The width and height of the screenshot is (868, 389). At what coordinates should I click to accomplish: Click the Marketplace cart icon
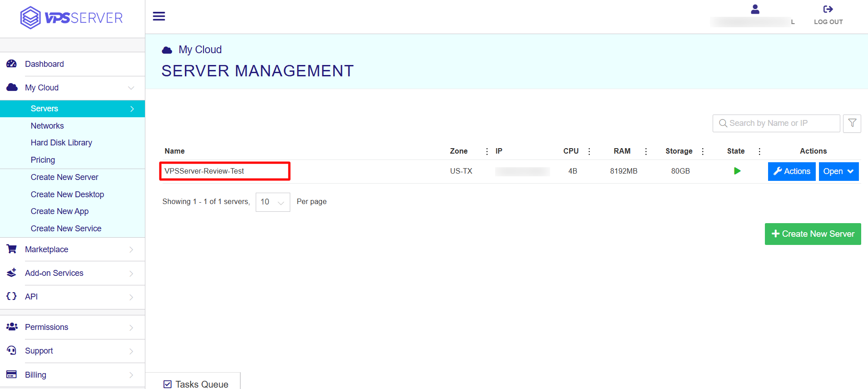pyautogui.click(x=12, y=249)
